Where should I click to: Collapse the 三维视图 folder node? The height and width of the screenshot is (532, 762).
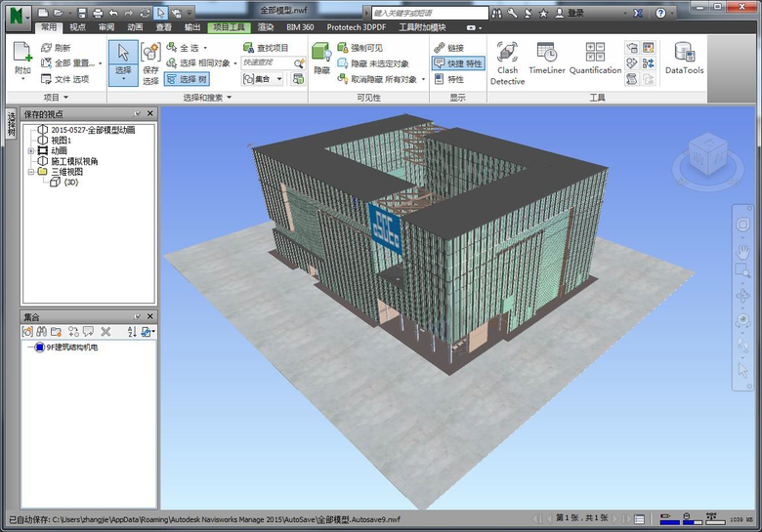pyautogui.click(x=31, y=171)
